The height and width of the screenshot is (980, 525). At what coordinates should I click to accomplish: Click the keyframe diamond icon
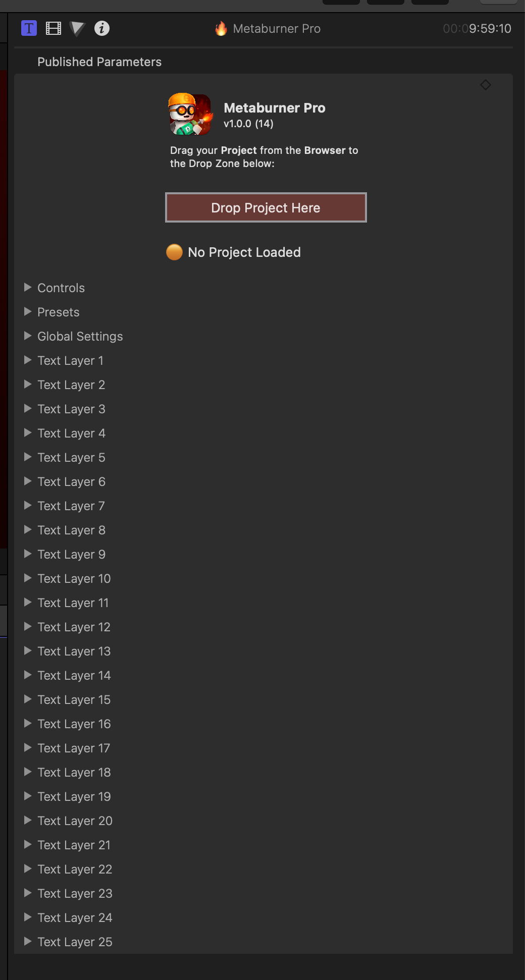click(x=486, y=85)
